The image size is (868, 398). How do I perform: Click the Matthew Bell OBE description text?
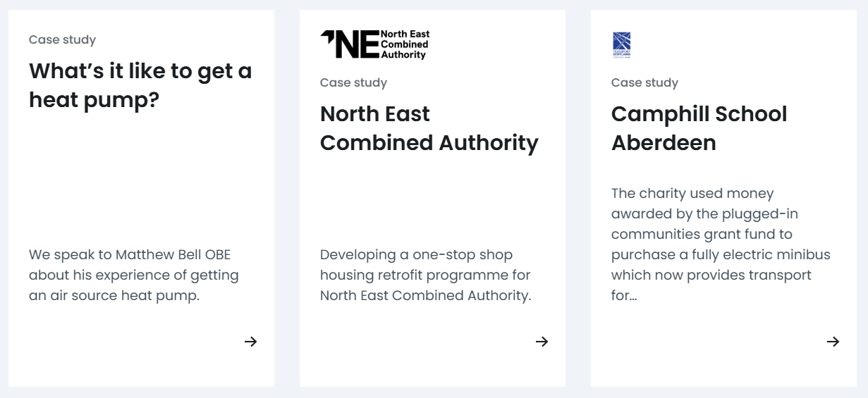click(x=133, y=275)
